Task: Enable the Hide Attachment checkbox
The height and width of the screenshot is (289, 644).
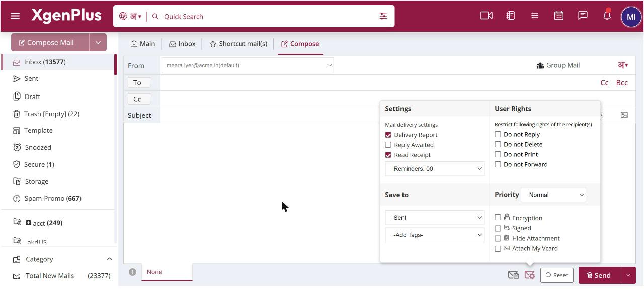Action: click(x=498, y=238)
